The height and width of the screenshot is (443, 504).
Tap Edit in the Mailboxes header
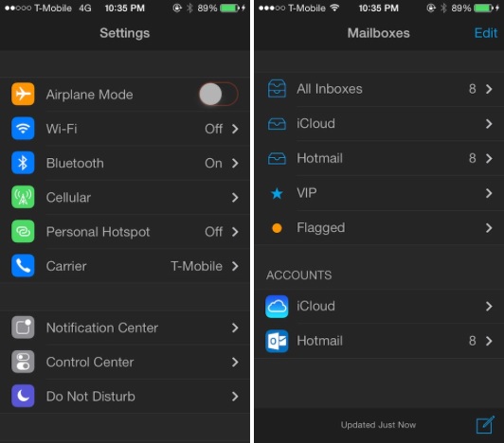486,33
